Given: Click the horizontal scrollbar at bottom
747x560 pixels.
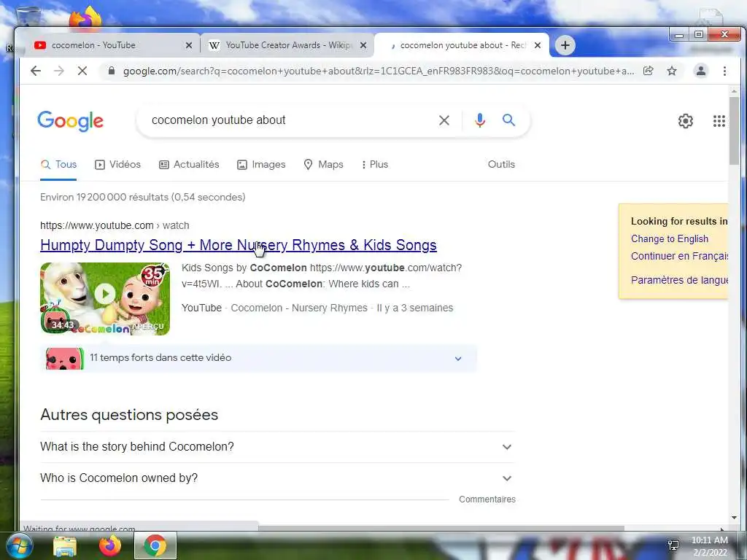Looking at the screenshot, I should [x=441, y=528].
